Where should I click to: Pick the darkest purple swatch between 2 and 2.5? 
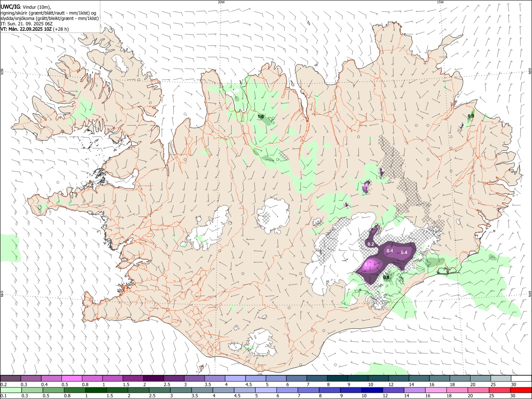[x=153, y=378]
